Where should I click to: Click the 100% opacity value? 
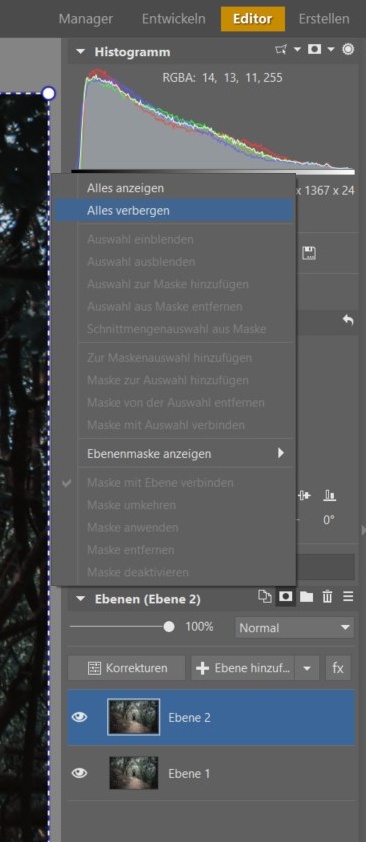coord(199,627)
